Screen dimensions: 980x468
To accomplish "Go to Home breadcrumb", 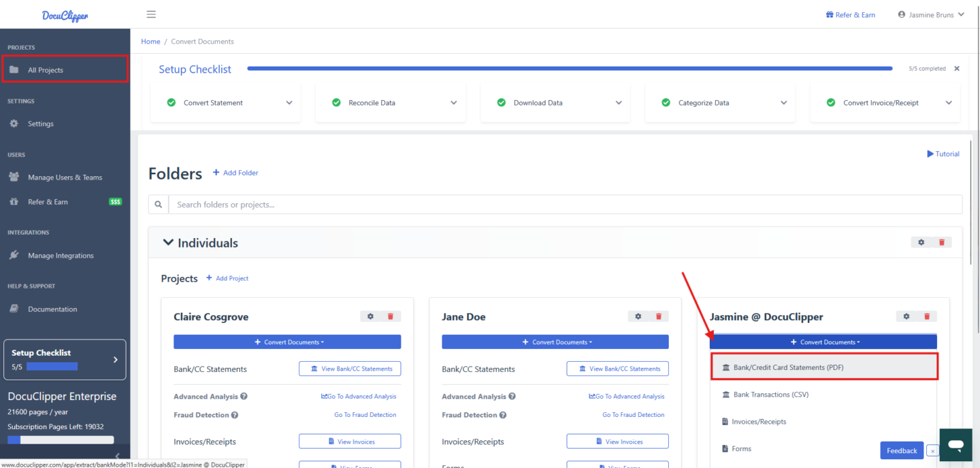I will (150, 41).
